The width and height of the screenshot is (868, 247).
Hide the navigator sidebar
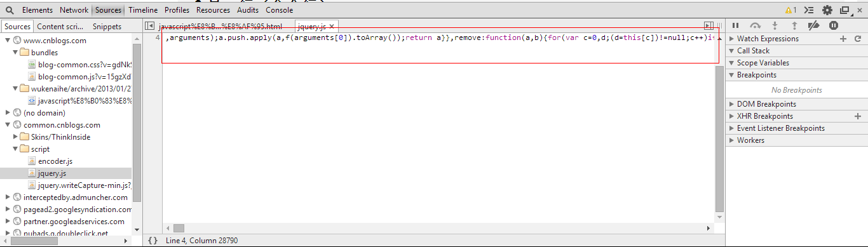tap(149, 26)
